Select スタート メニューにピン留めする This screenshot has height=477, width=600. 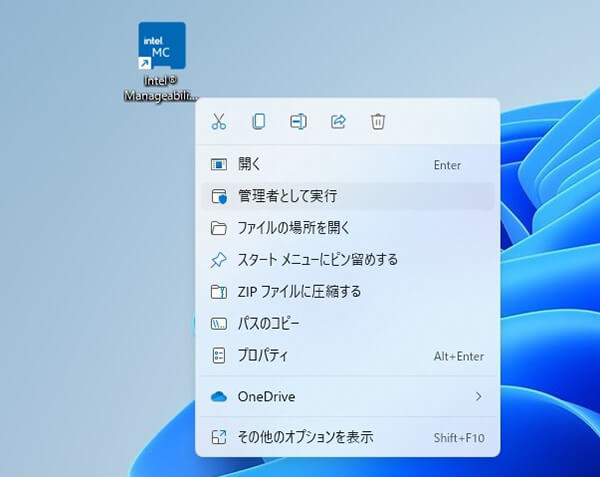347,260
